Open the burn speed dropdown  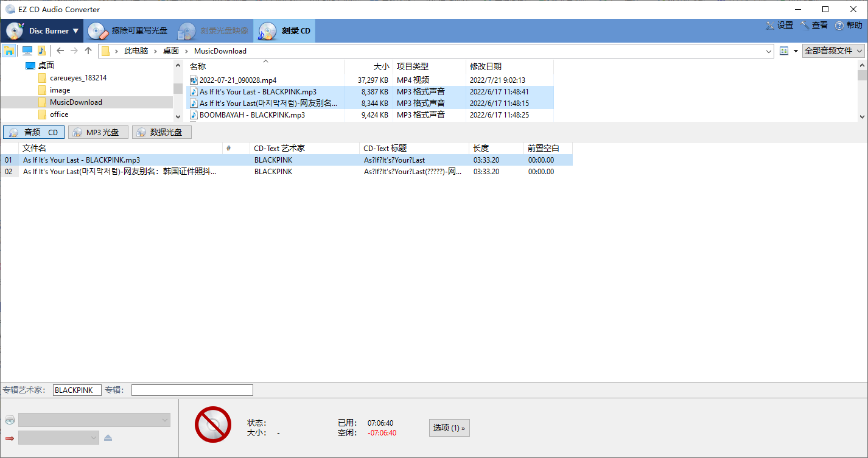58,437
